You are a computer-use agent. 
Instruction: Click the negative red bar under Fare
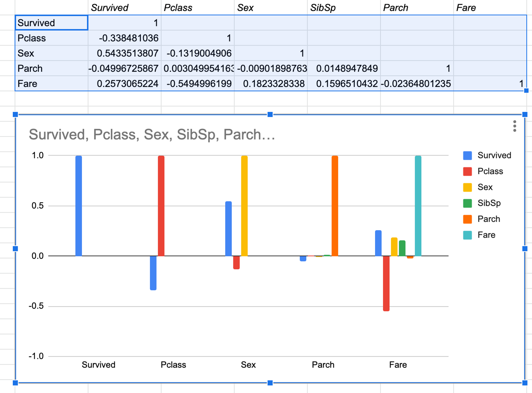pyautogui.click(x=386, y=283)
